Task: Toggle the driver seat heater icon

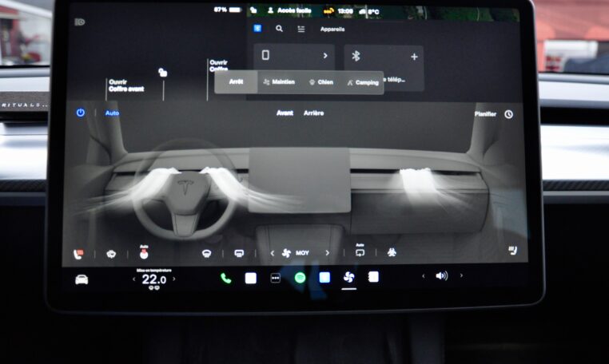Action: tap(78, 254)
